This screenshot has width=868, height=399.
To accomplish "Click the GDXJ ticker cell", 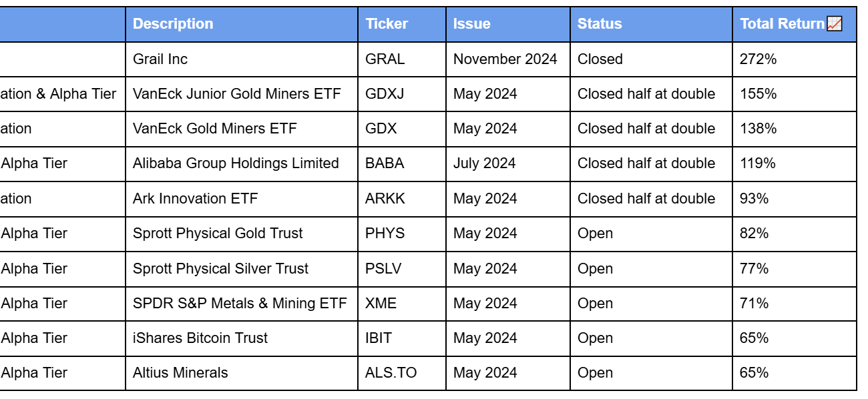I will [x=402, y=94].
